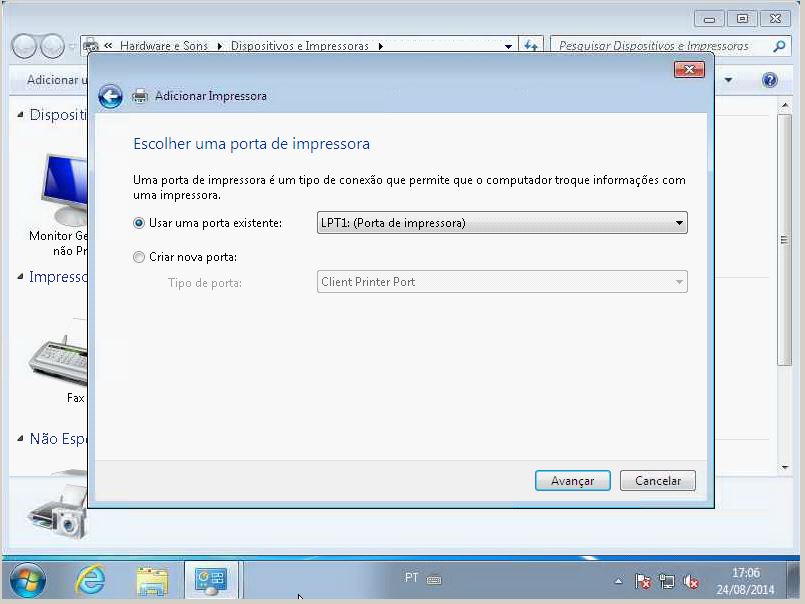Click 'Dispositivos e Impressoras' breadcrumb

(x=300, y=46)
